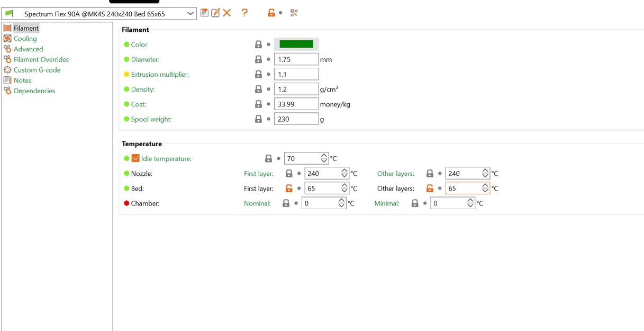Click the Extrusion multiplier field showing 1.1
Viewport: 644px width, 331px height.
pos(296,74)
